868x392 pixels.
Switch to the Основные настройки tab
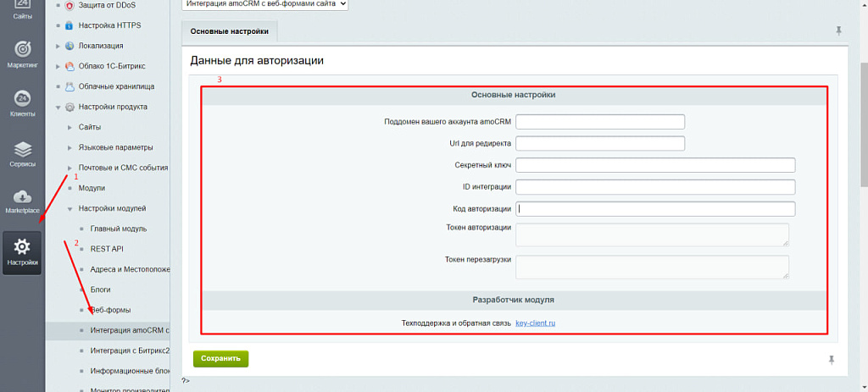[230, 31]
